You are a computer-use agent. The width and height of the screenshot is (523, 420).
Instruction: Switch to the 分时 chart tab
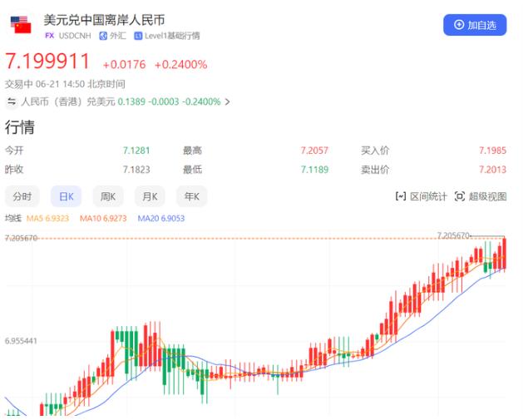point(22,196)
